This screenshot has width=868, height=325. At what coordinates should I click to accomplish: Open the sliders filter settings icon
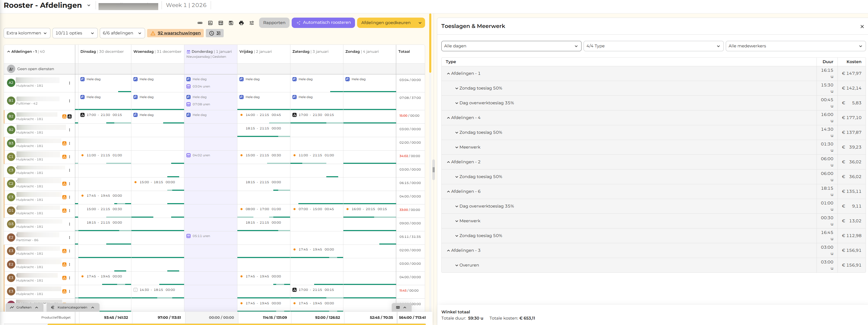(x=252, y=23)
